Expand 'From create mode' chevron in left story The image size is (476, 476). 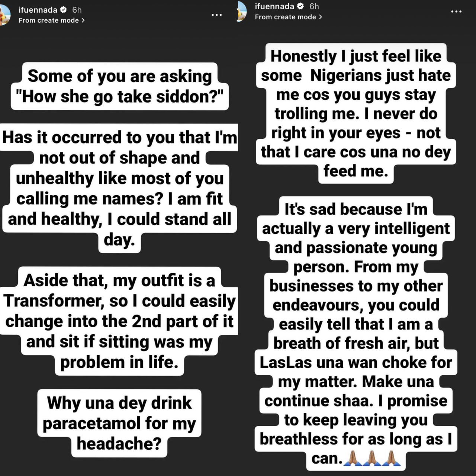(x=83, y=20)
